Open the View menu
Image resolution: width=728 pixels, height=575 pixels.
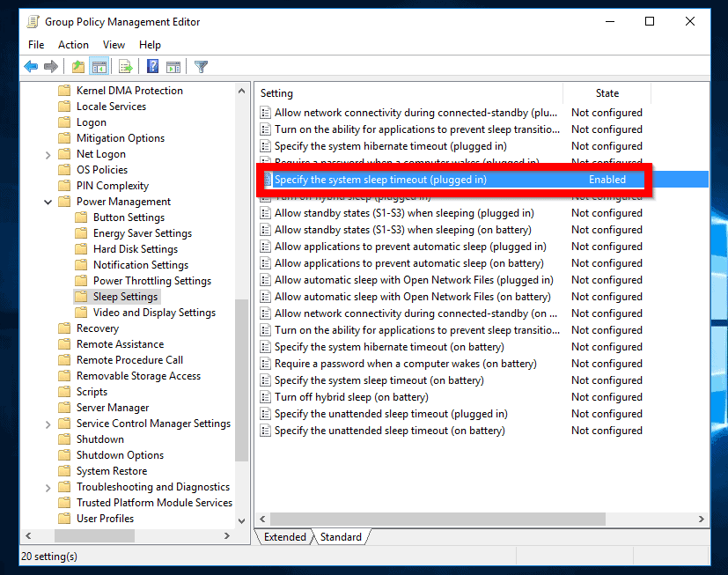[114, 45]
